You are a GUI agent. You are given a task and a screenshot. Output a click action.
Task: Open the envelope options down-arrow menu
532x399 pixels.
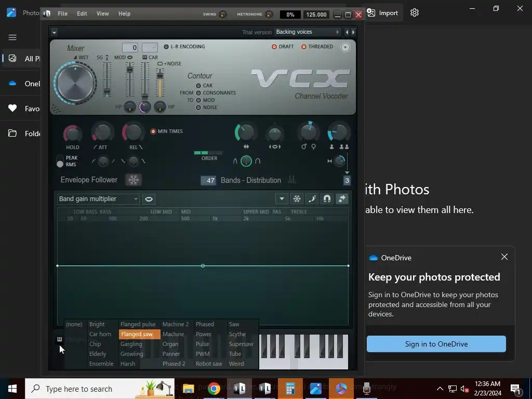point(282,199)
